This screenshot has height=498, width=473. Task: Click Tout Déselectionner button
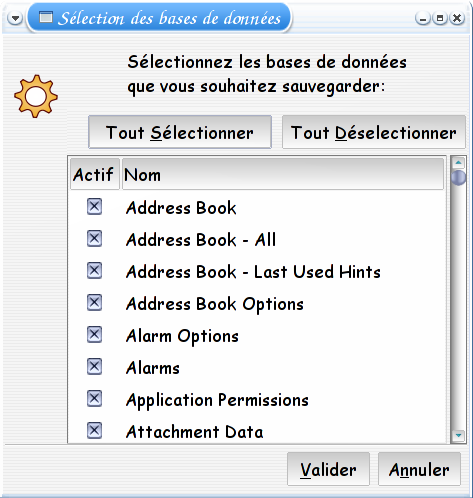pyautogui.click(x=374, y=132)
